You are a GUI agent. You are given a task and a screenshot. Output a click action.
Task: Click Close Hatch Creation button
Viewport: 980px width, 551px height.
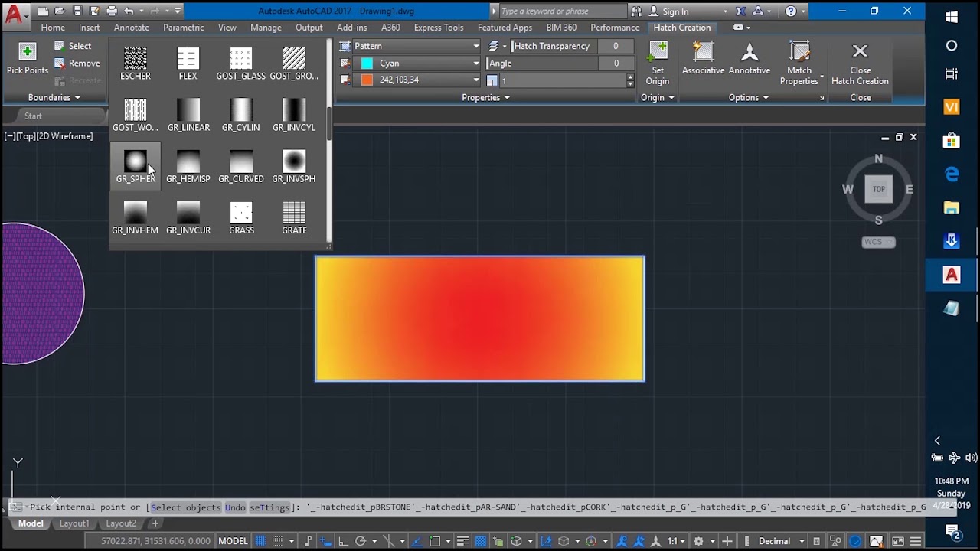(860, 64)
